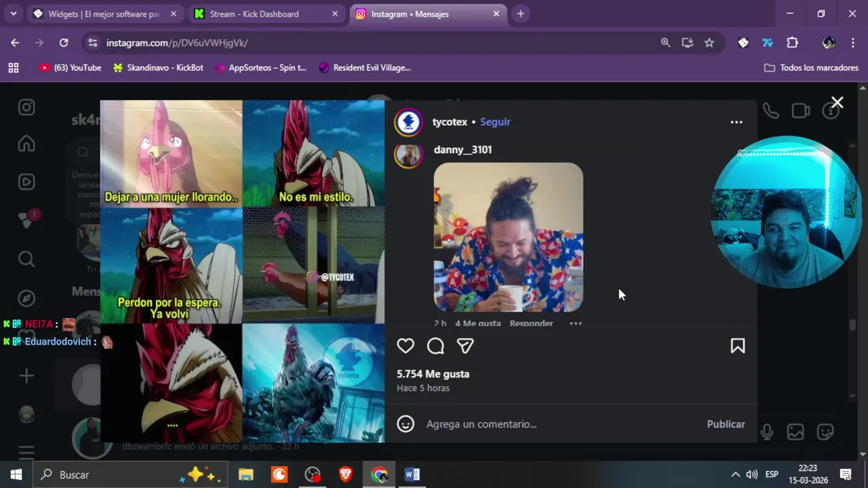Image resolution: width=868 pixels, height=488 pixels.
Task: Show hidden system tray icons
Action: (x=735, y=474)
